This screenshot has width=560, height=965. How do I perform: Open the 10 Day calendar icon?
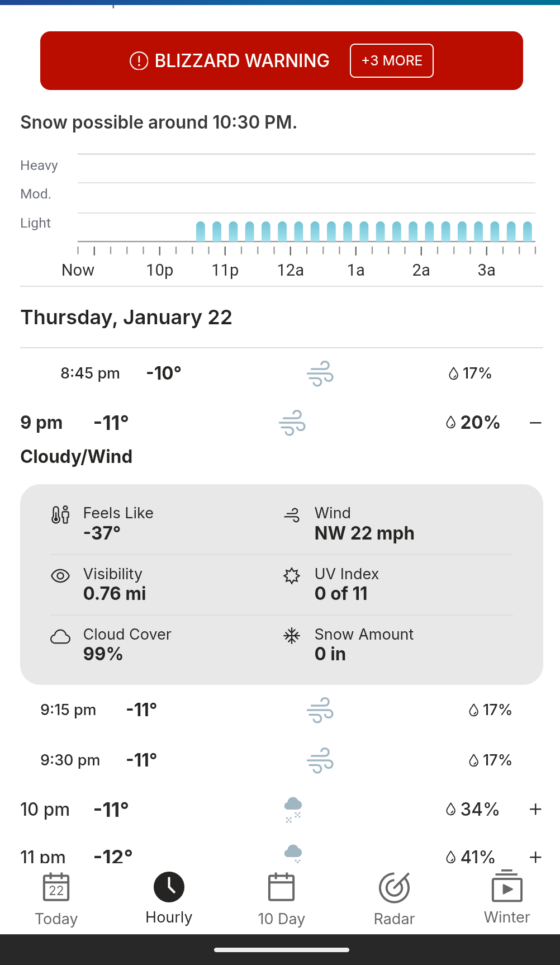pos(281,887)
